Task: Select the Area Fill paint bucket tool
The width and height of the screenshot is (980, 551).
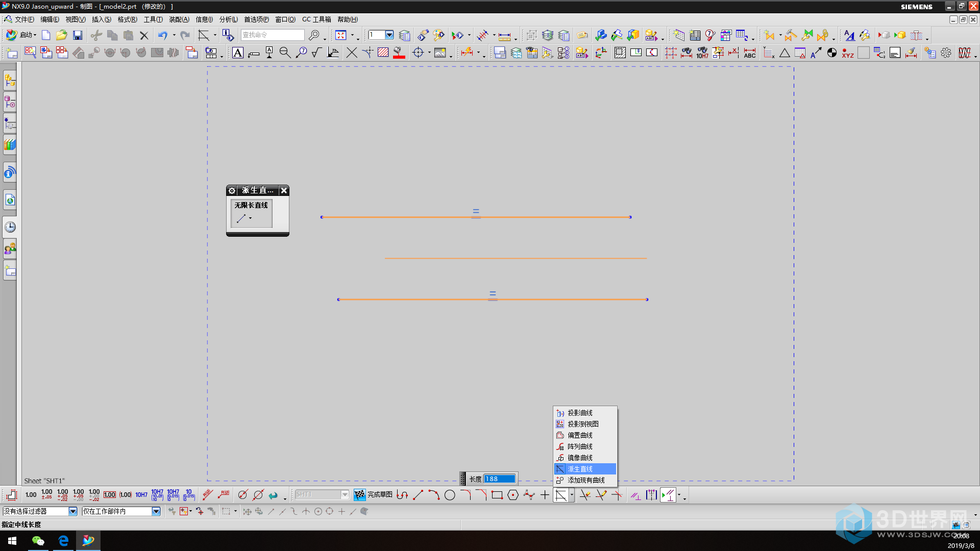Action: 399,53
